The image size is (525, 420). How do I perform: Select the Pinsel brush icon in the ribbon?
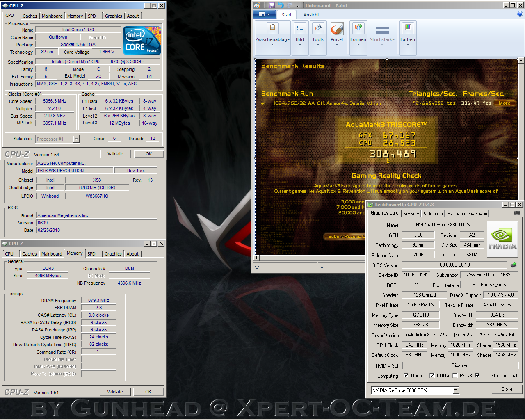coord(337,29)
